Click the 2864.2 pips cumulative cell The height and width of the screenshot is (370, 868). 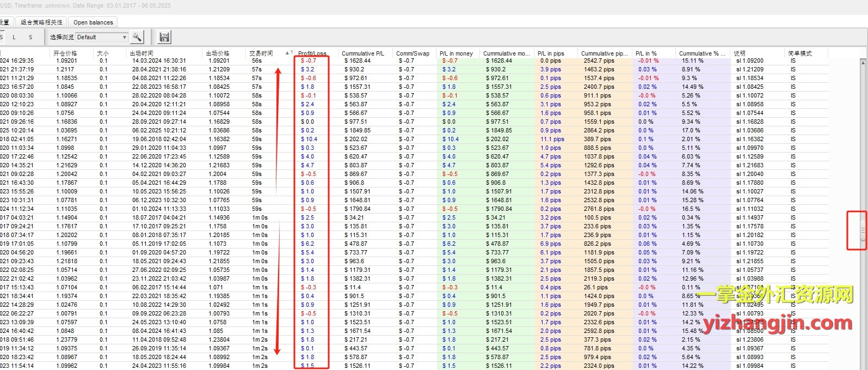[599, 130]
